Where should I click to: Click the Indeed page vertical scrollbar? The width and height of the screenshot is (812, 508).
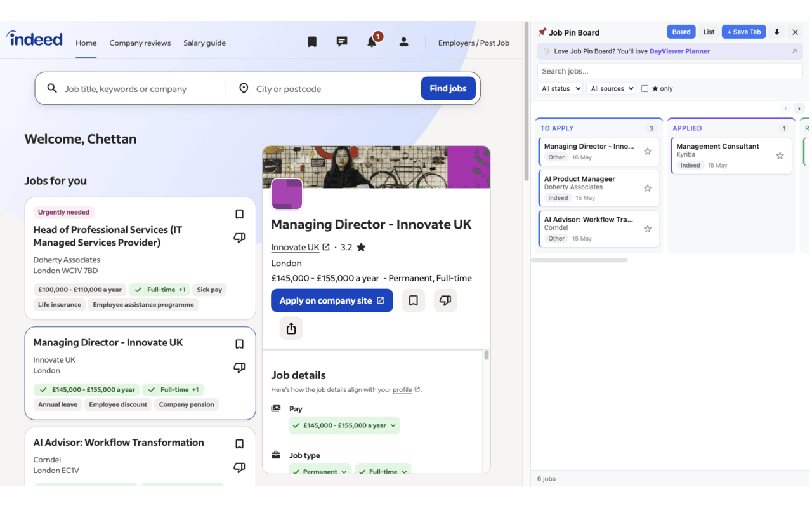click(527, 102)
